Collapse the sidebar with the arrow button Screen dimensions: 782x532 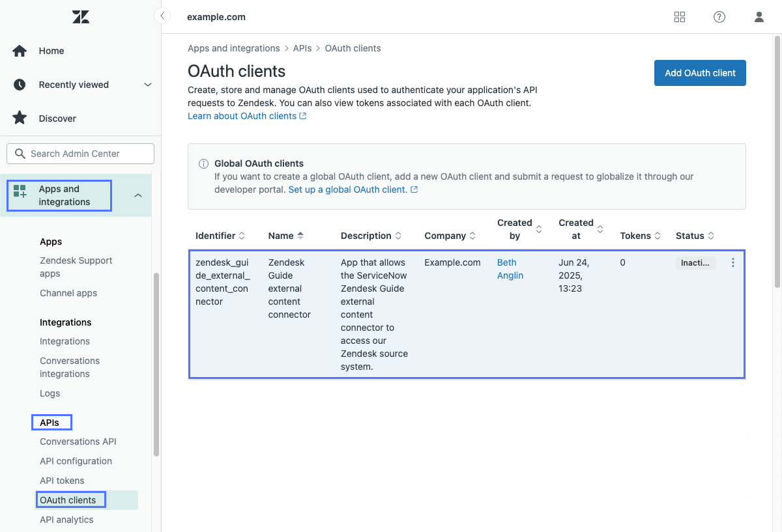pos(162,16)
